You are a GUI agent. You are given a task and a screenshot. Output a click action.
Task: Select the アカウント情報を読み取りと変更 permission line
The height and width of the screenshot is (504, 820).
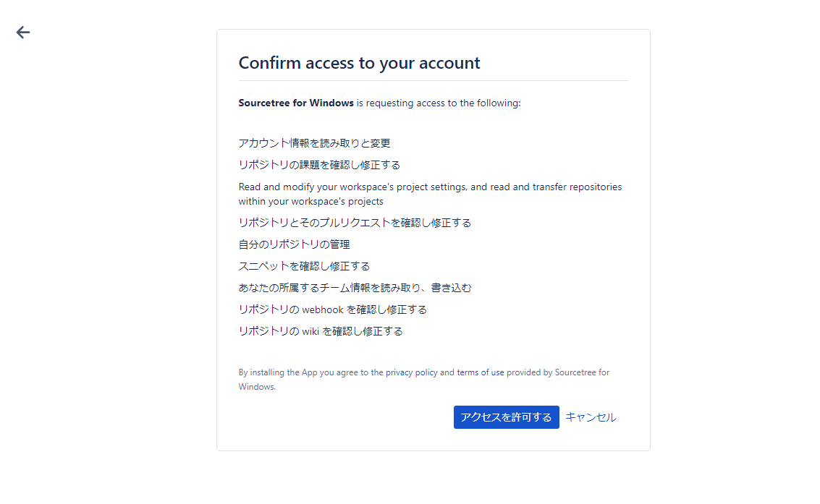pyautogui.click(x=315, y=143)
